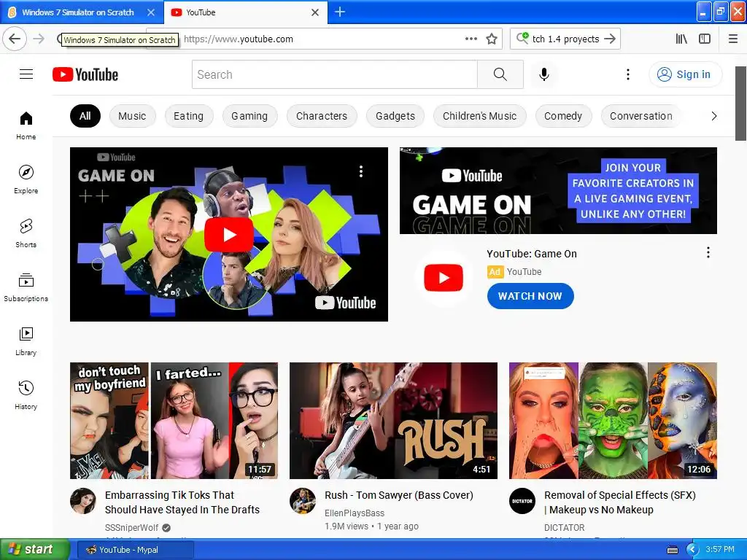Click EllenPlaysBass channel avatar
Screen dimensions: 747x560
[x=303, y=501]
